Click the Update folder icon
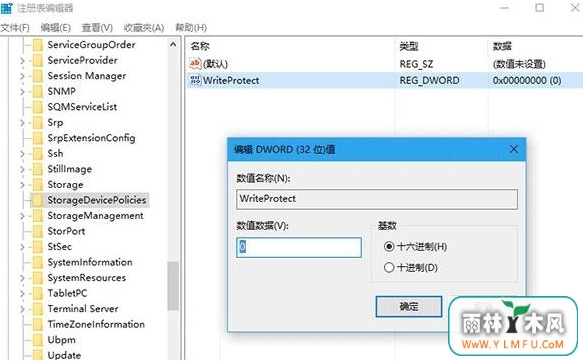 pyautogui.click(x=38, y=355)
